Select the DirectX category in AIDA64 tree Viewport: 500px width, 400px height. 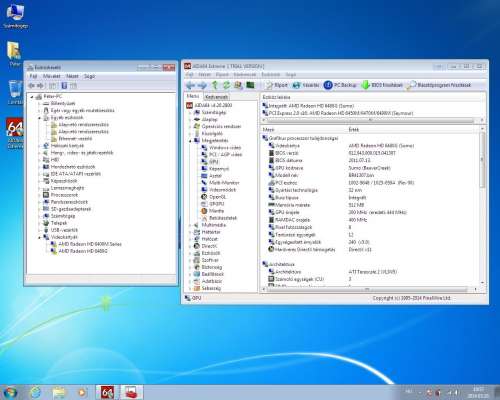click(x=206, y=246)
